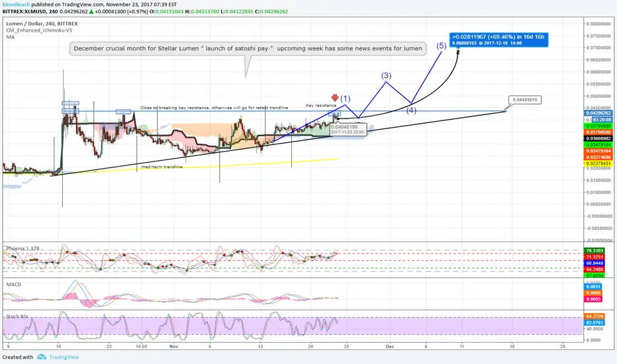Image resolution: width=617 pixels, height=364 pixels.
Task: Select the Elliott wave (1) label
Action: coord(345,99)
